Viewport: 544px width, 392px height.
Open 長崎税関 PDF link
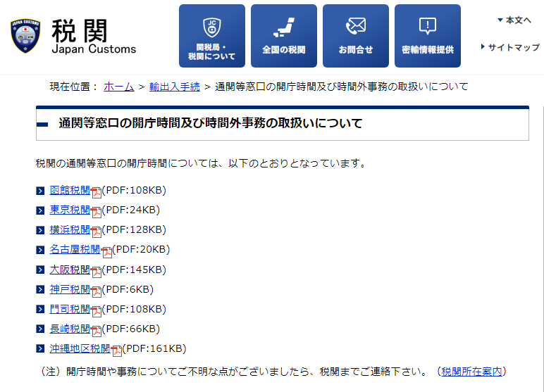click(70, 329)
